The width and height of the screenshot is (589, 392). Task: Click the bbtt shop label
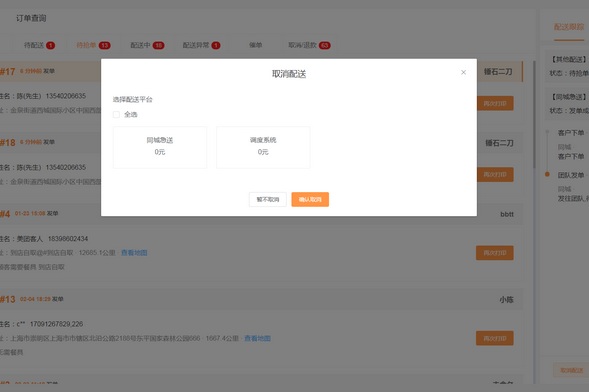pyautogui.click(x=507, y=214)
